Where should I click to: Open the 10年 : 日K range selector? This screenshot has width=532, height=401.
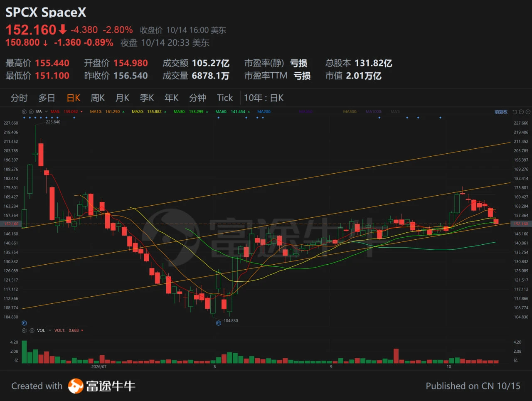click(264, 98)
